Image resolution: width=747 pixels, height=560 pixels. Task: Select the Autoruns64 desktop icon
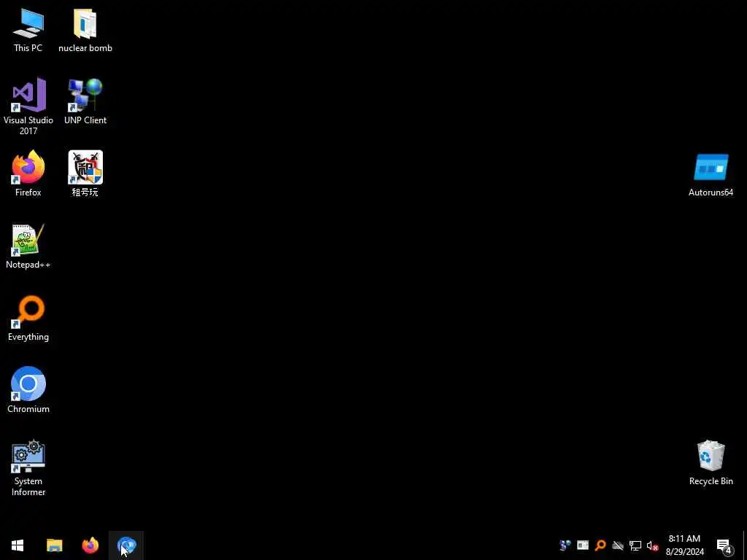click(711, 174)
